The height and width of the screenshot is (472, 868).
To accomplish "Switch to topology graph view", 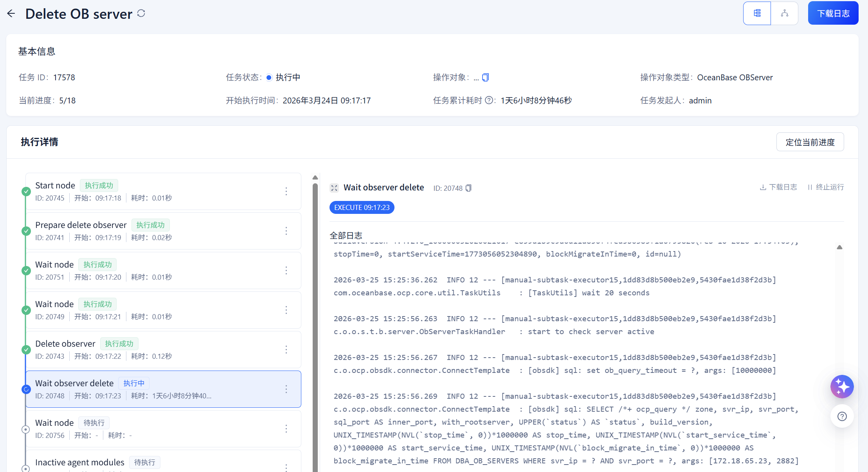I will coord(784,13).
